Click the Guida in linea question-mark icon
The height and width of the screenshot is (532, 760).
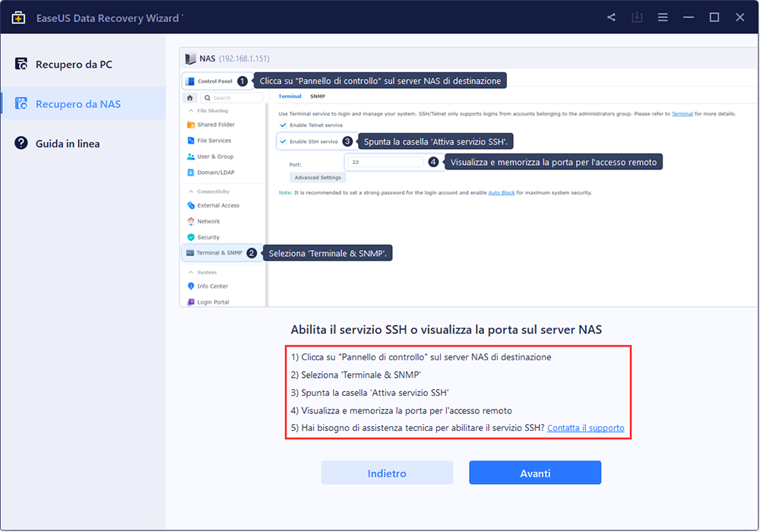(21, 143)
